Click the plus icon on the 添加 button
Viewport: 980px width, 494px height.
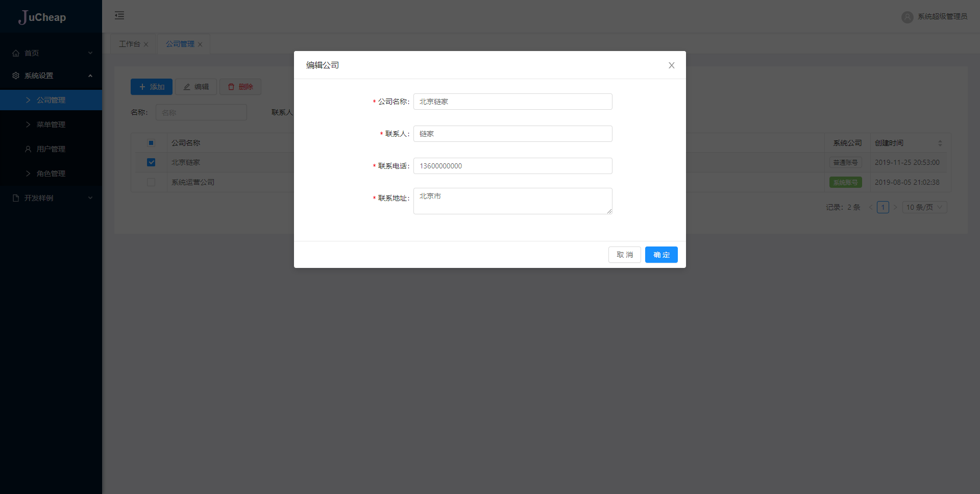coord(143,86)
